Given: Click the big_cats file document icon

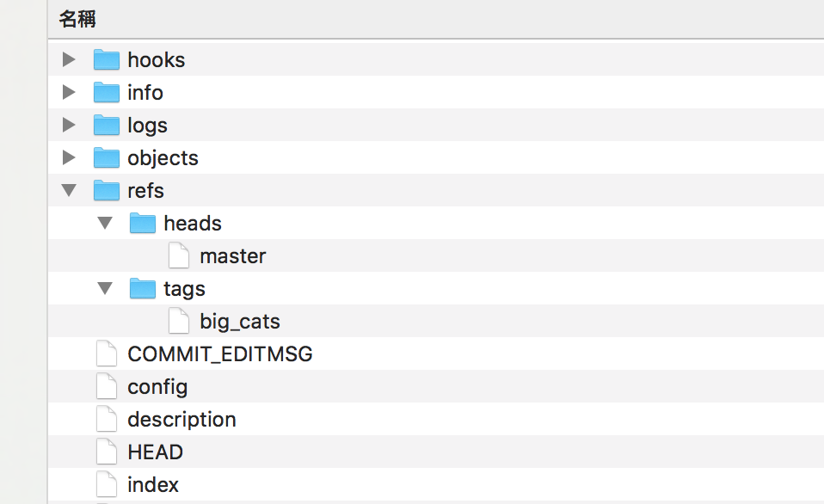Looking at the screenshot, I should [x=178, y=321].
